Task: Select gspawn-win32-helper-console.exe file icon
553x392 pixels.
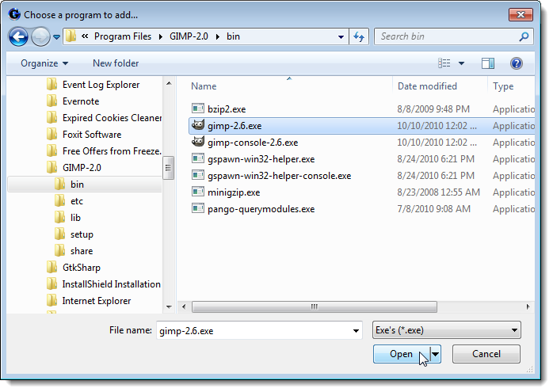Action: pos(198,175)
